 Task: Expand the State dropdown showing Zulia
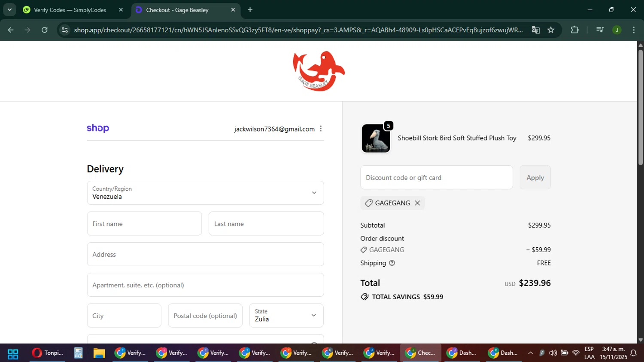[x=286, y=316]
